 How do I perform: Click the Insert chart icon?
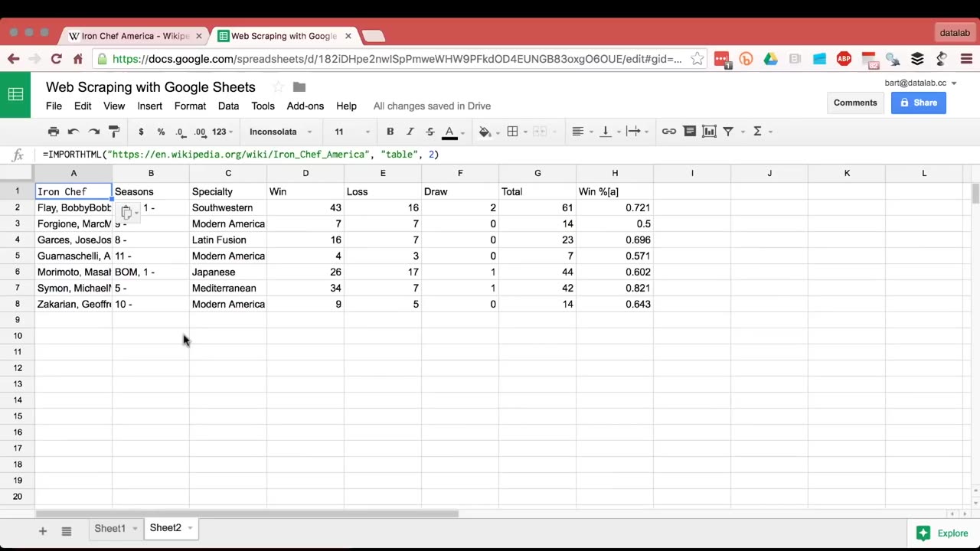pyautogui.click(x=709, y=132)
